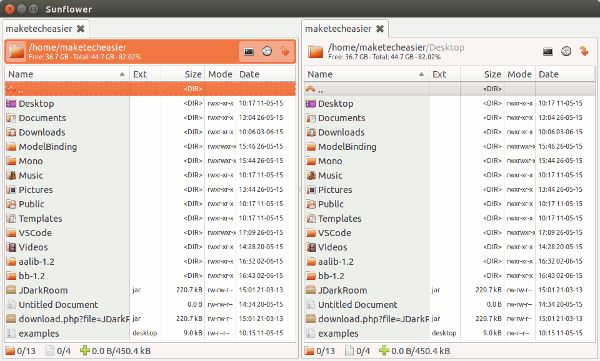This screenshot has height=361, width=600.
Task: Select Music folder icon in left pane
Action: [11, 175]
